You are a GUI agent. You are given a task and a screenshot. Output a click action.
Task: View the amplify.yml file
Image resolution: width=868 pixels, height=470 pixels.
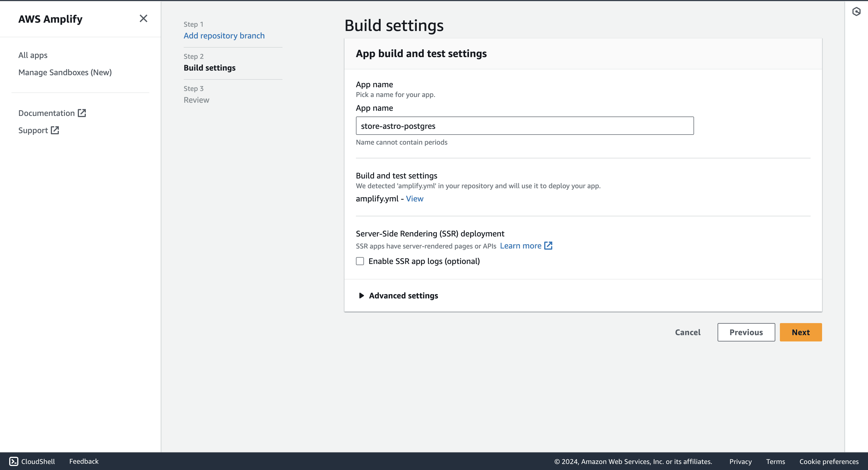pyautogui.click(x=414, y=199)
